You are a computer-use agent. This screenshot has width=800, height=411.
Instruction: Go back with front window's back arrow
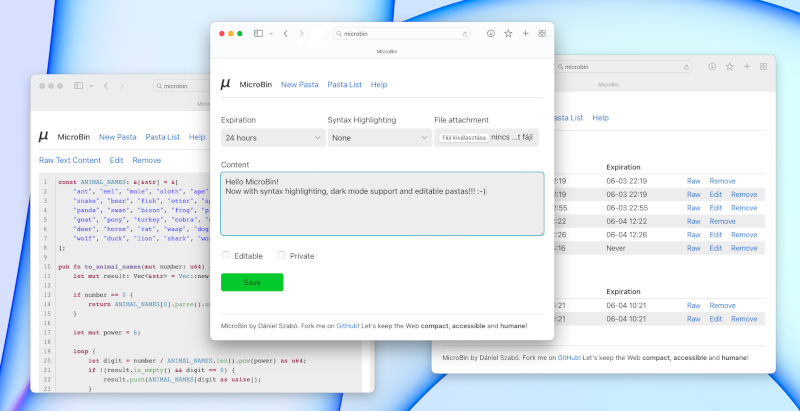[286, 34]
